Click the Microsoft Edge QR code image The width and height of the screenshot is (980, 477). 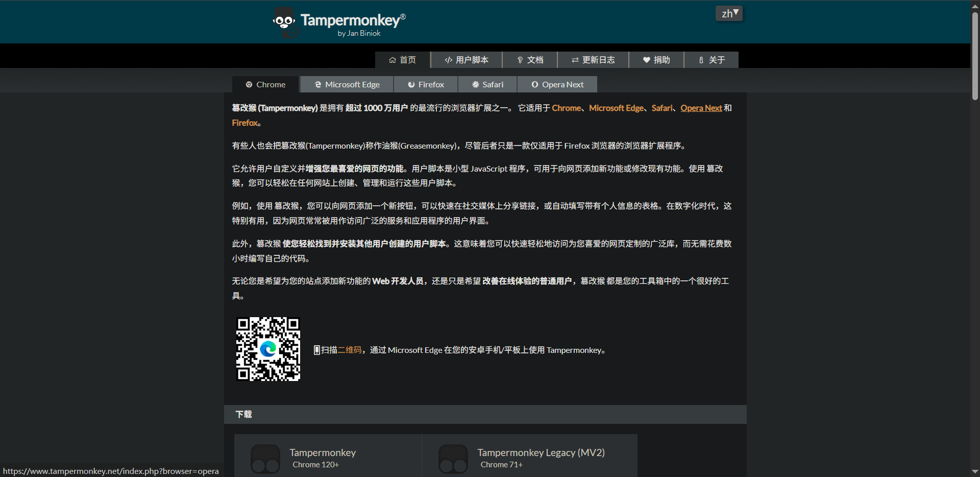(x=268, y=349)
